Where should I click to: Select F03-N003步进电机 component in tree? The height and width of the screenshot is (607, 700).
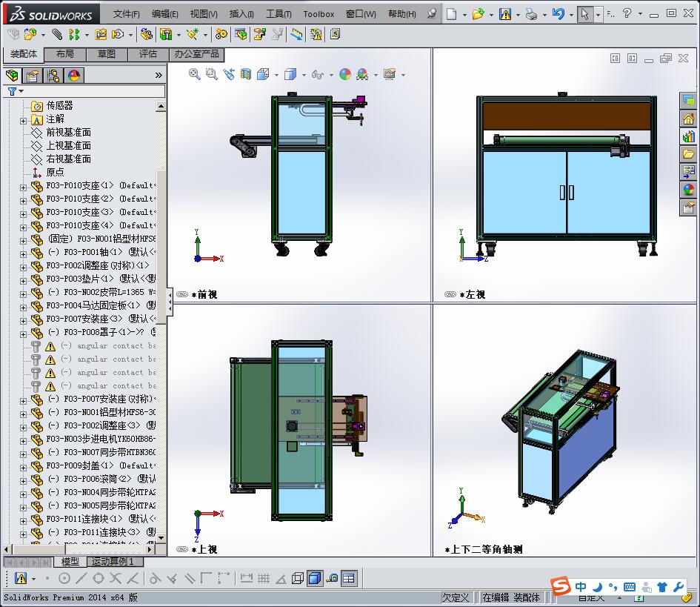coord(101,439)
